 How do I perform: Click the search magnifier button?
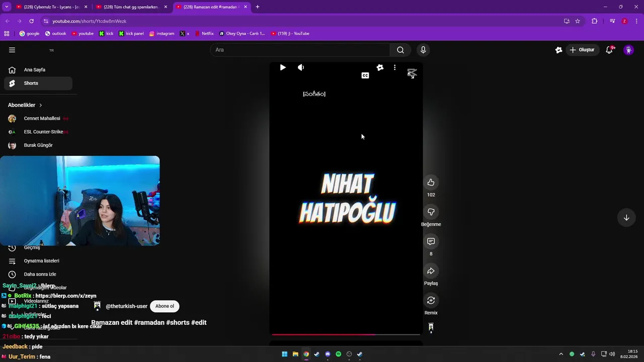pos(400,50)
